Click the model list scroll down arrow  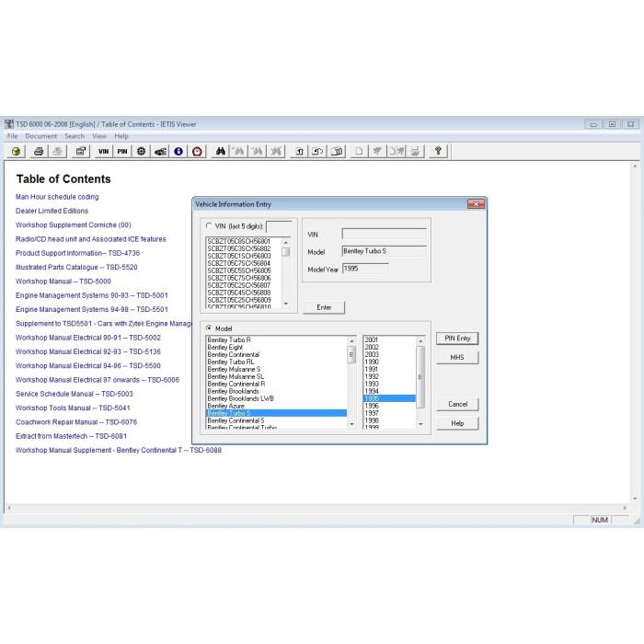pos(351,424)
